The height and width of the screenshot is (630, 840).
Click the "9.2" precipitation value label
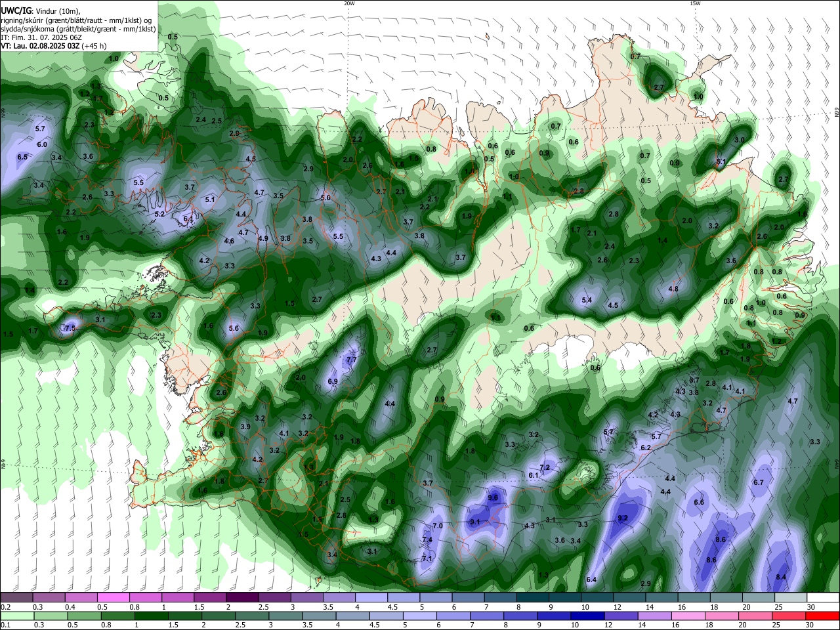coord(623,518)
